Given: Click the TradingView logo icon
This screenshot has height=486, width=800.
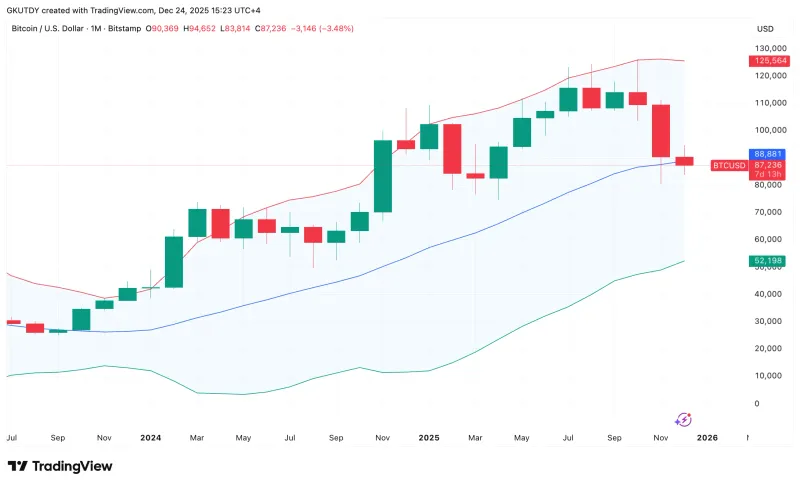Looking at the screenshot, I should [18, 466].
